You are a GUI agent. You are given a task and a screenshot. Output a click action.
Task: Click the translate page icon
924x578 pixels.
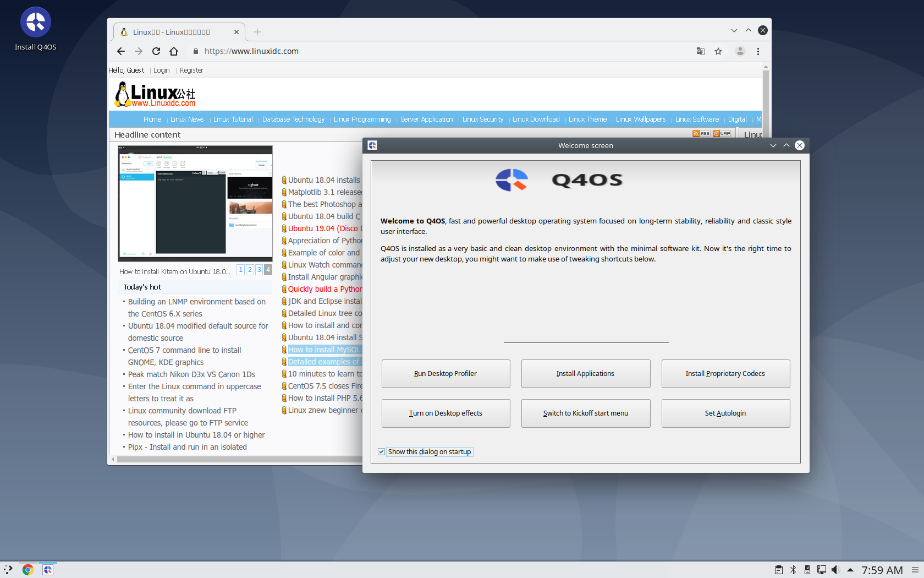click(x=701, y=51)
